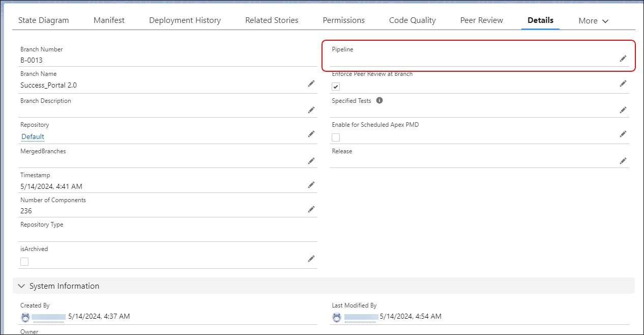Open the Created By user link
The height and width of the screenshot is (335, 644).
pyautogui.click(x=48, y=317)
